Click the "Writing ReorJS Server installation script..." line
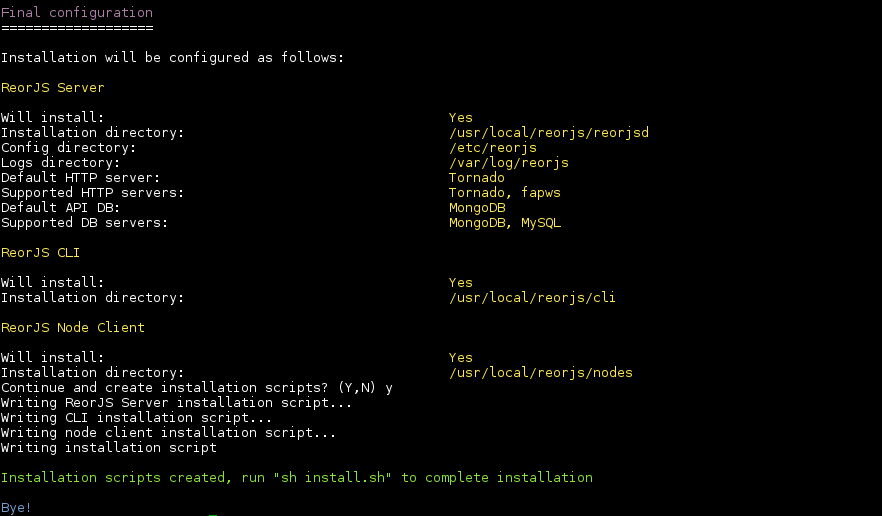This screenshot has width=882, height=516. point(177,403)
